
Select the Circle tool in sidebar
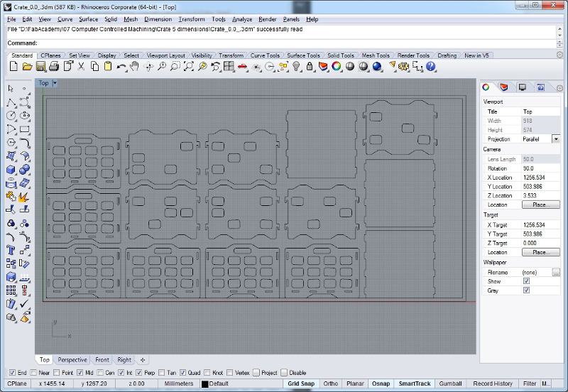tap(11, 116)
